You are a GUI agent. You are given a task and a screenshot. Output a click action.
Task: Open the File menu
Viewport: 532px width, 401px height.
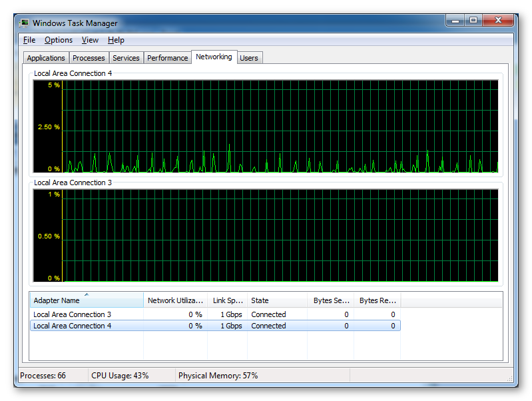pyautogui.click(x=29, y=40)
